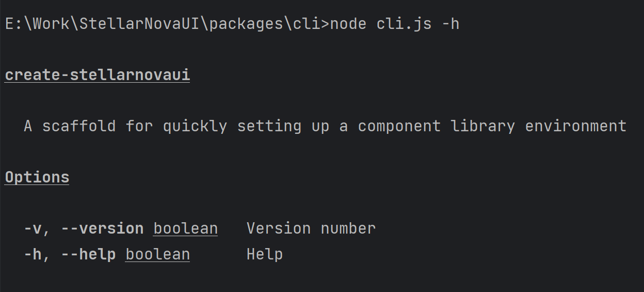
Task: Click the boolean type beside --version
Action: pos(185,228)
